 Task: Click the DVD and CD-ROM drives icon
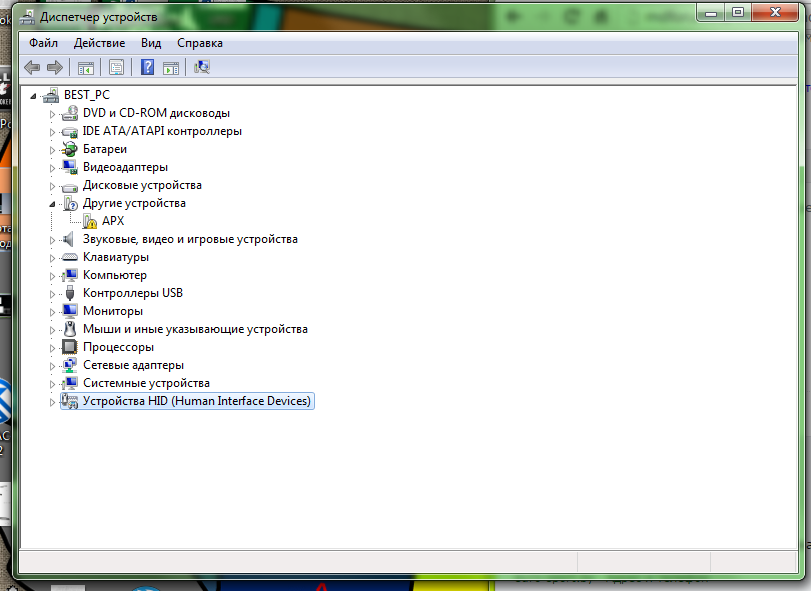click(x=70, y=113)
